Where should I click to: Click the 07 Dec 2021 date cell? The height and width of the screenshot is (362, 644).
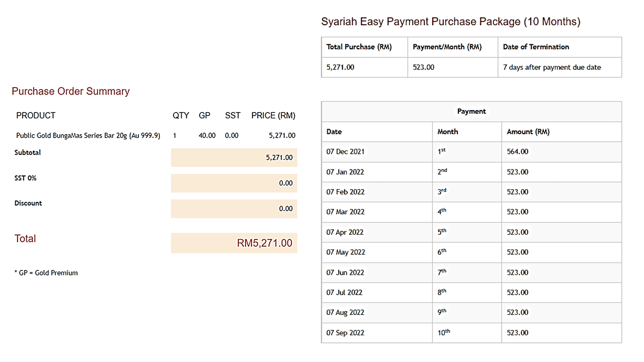click(346, 152)
